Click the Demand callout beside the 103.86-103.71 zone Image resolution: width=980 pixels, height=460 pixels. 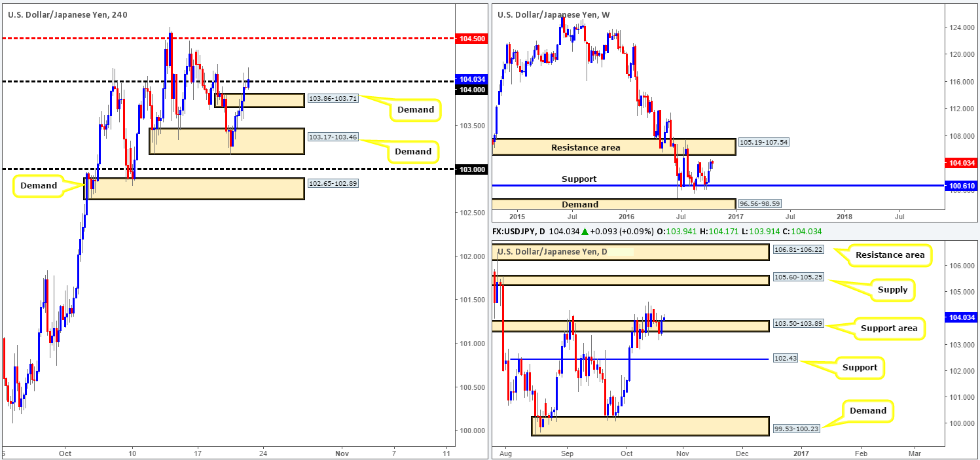(x=416, y=109)
